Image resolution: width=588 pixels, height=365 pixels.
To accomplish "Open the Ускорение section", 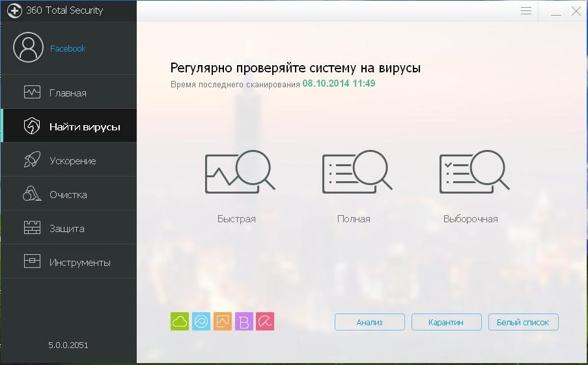I will coord(68,160).
